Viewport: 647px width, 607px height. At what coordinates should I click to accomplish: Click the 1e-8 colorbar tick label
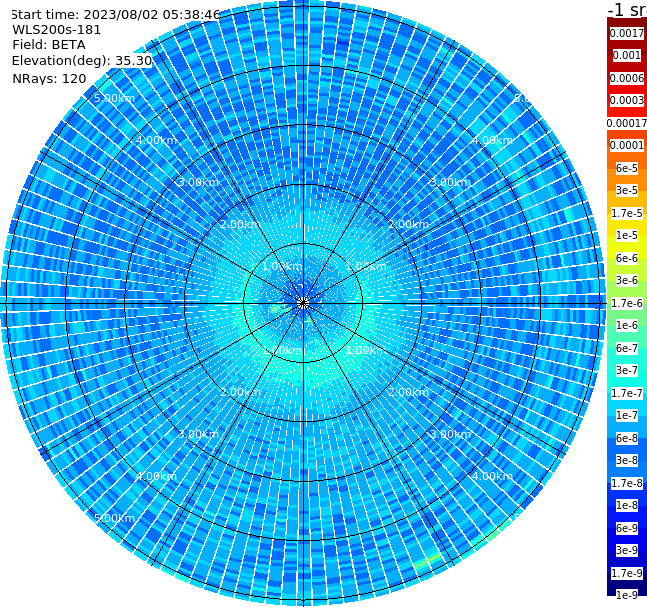coord(627,505)
